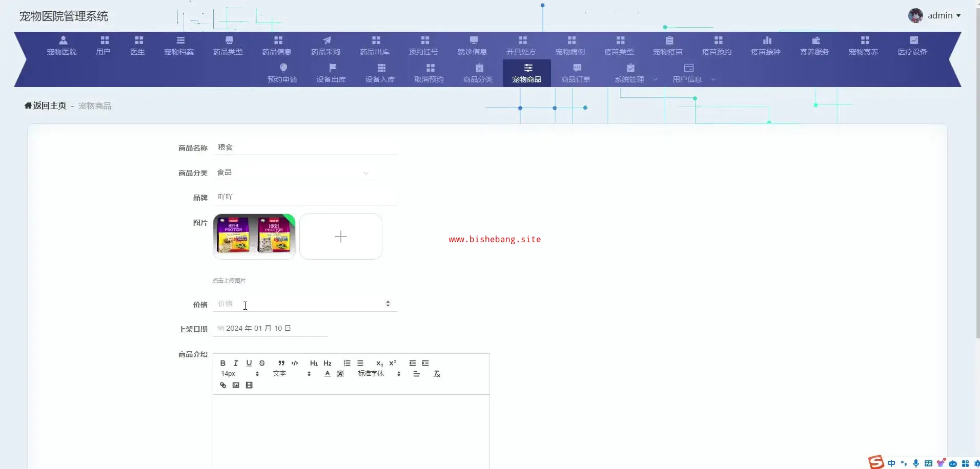The height and width of the screenshot is (469, 980).
Task: Increase indent in the editor
Action: click(x=425, y=363)
